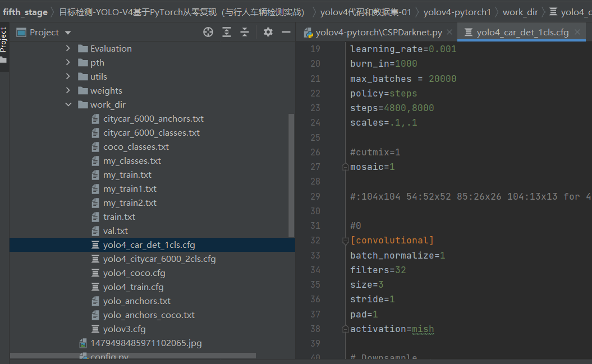Open the my_classes.txt file

130,160
